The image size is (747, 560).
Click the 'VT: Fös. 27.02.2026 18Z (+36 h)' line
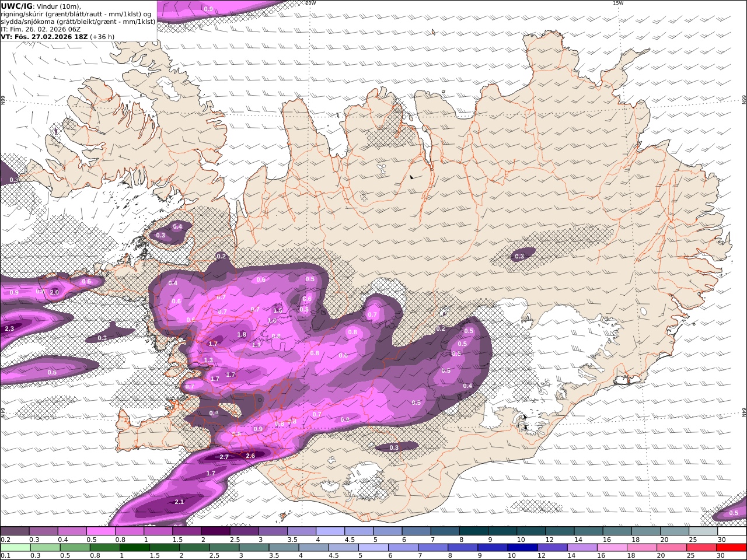58,37
